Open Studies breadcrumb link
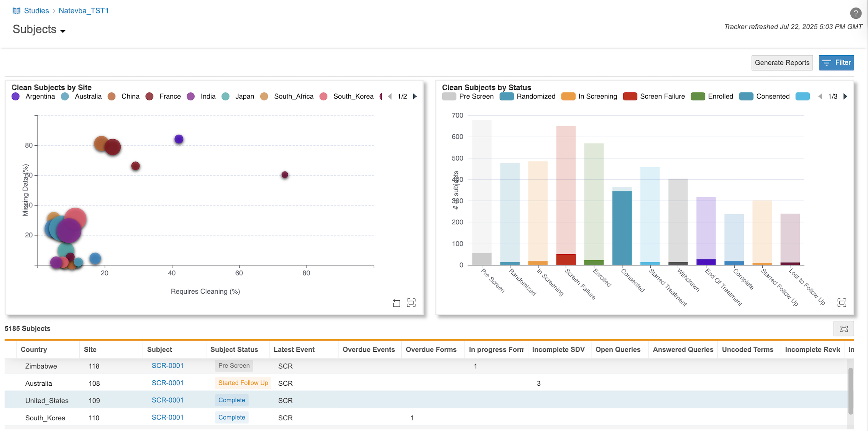868x431 pixels. click(x=36, y=11)
